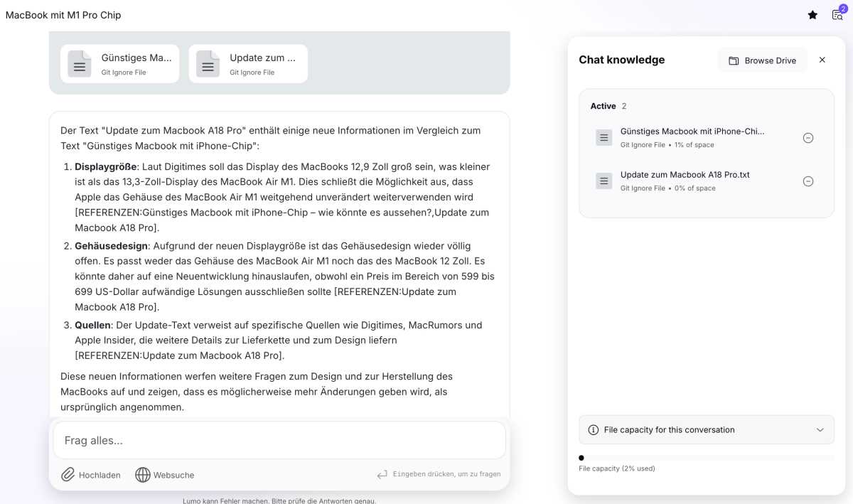Close the Chat knowledge panel
853x504 pixels.
click(x=822, y=60)
